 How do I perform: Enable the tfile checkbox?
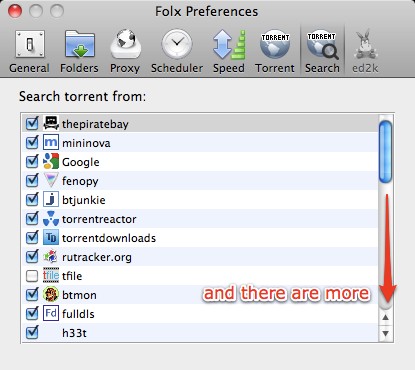pyautogui.click(x=32, y=276)
